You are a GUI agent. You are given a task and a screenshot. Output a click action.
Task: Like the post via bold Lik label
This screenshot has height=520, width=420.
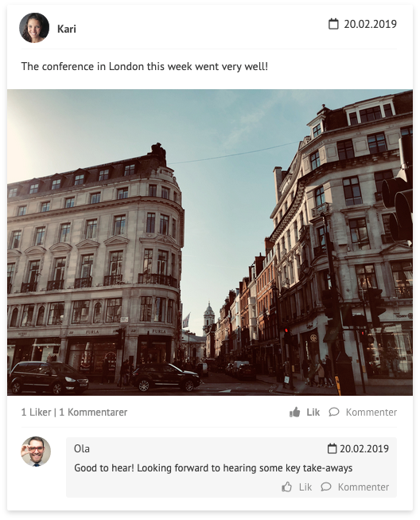313,412
